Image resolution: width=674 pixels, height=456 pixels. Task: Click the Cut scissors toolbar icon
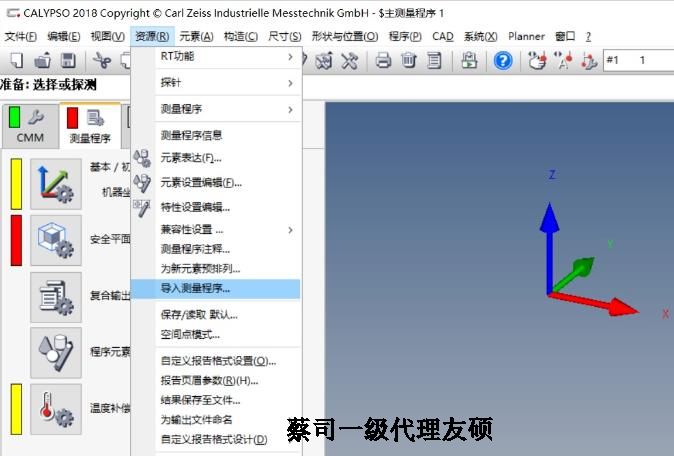(102, 60)
